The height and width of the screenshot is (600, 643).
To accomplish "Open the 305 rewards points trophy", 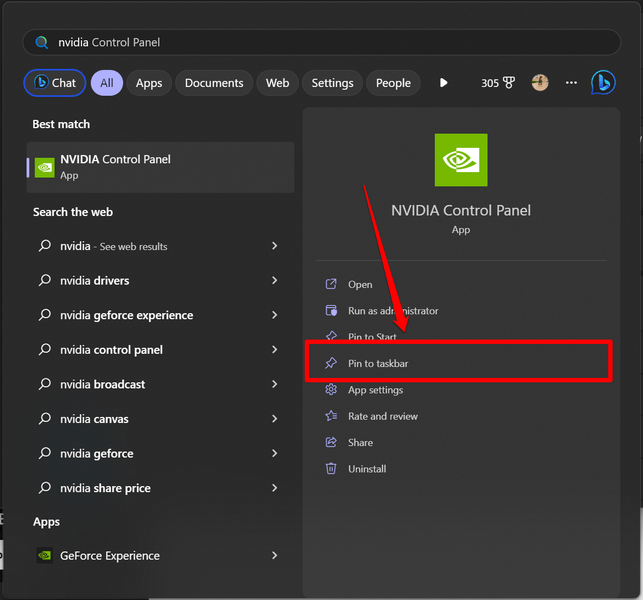I will coord(498,83).
